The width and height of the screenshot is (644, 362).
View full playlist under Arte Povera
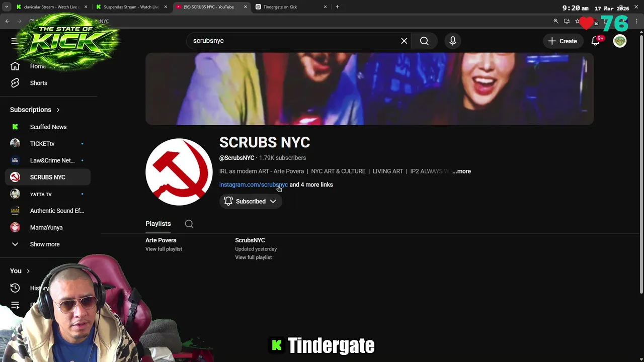coord(164,249)
